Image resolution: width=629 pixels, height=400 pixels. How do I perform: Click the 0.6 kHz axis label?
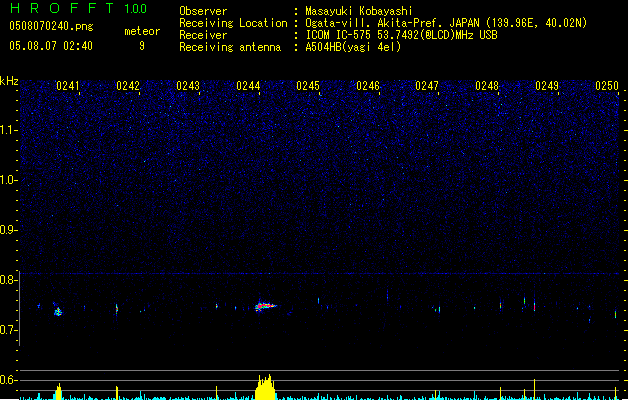point(9,380)
